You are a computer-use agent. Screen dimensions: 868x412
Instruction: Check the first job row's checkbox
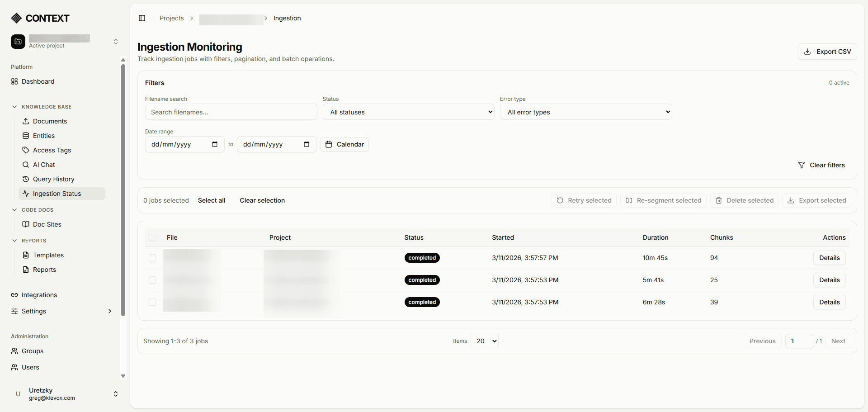[x=152, y=258]
